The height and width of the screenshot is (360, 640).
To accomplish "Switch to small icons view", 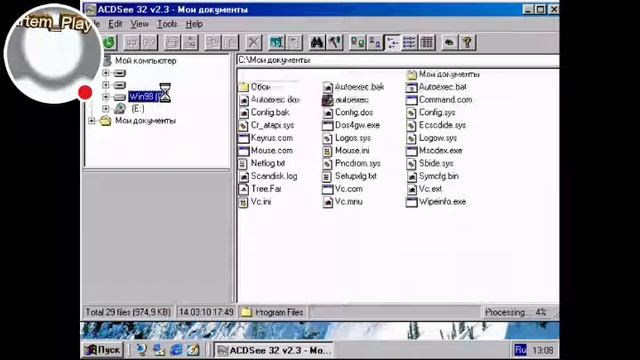I will pos(375,42).
